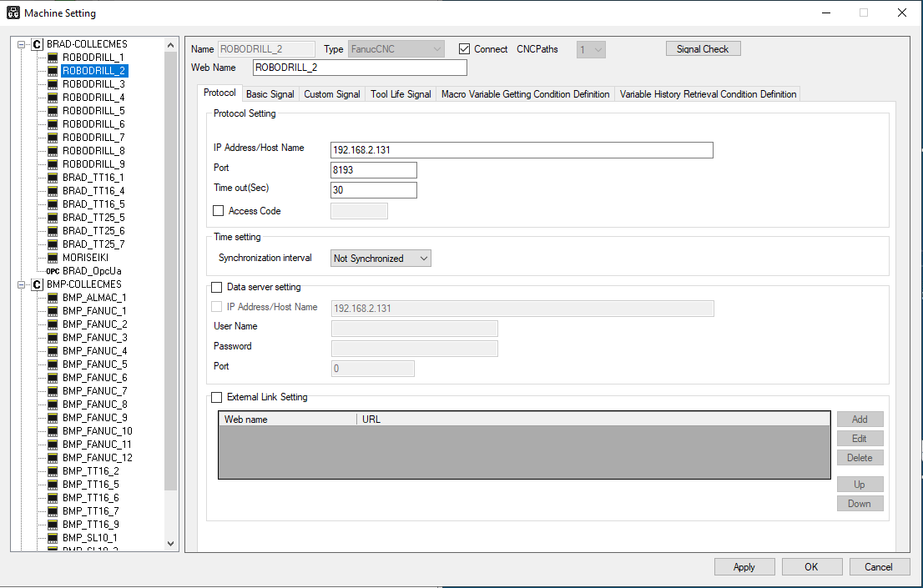Open Variable History Retrieval Condition Definition tab
Screen dimensions: 923x588
pyautogui.click(x=708, y=94)
